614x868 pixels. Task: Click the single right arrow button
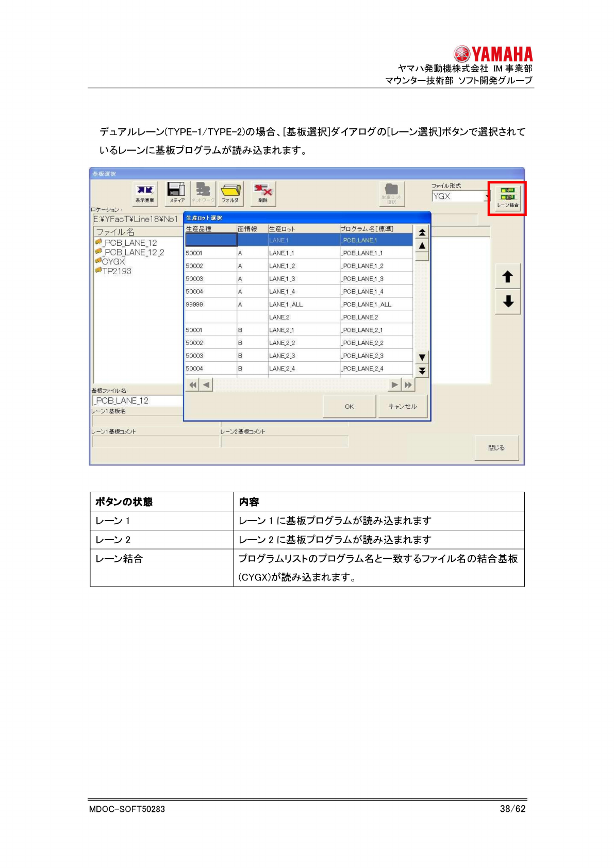(395, 385)
